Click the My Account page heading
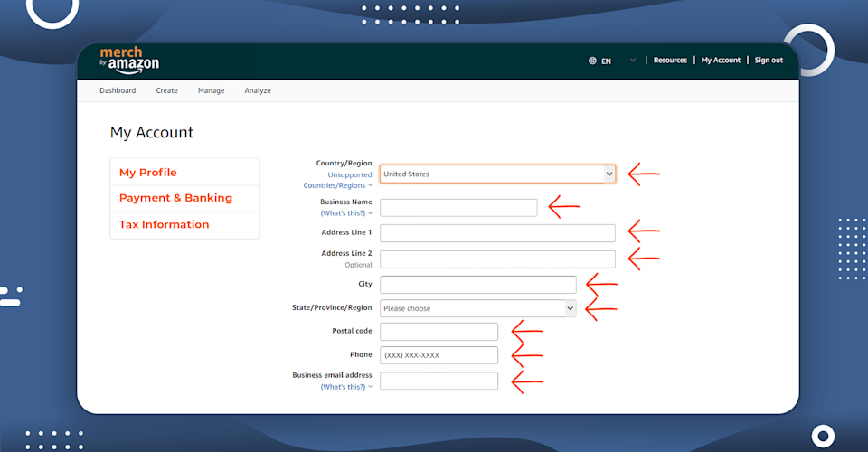Image resolution: width=868 pixels, height=452 pixels. click(152, 133)
